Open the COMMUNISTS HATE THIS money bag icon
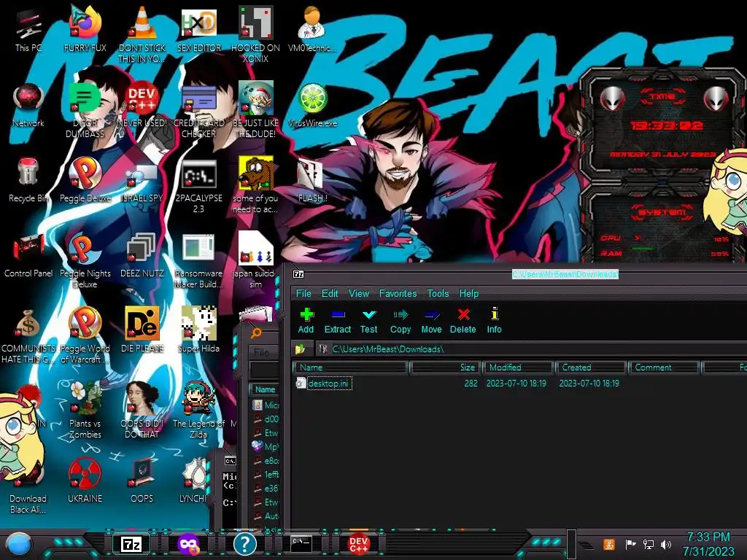747x560 pixels. [28, 335]
